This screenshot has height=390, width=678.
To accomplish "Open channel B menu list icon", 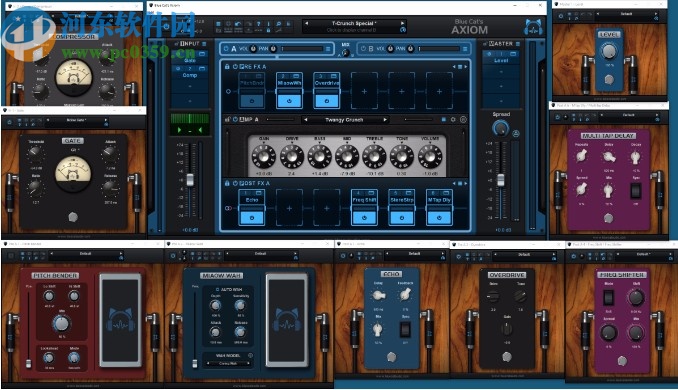I will 465,48.
